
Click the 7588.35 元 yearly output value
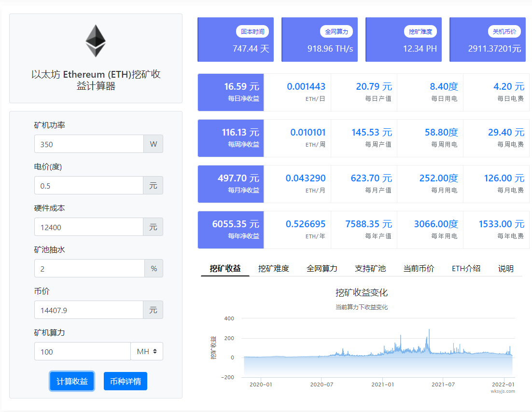tap(369, 224)
